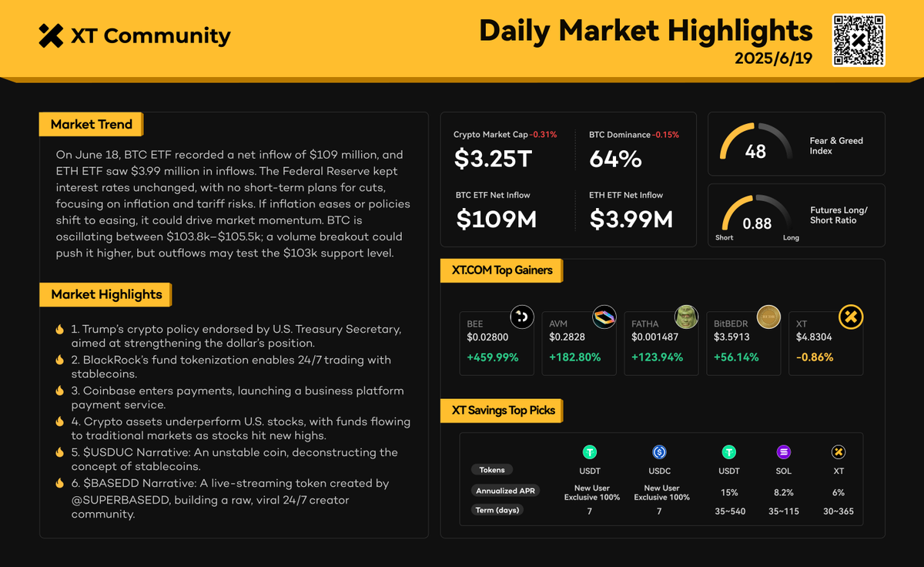924x567 pixels.
Task: Click the SOL icon in Savings table
Action: click(x=784, y=452)
